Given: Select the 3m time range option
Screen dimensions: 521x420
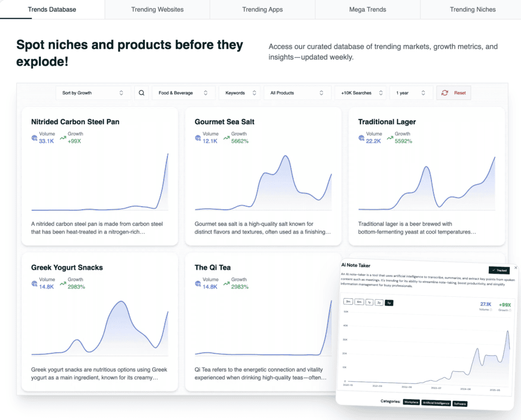Looking at the screenshot, I should tap(349, 302).
